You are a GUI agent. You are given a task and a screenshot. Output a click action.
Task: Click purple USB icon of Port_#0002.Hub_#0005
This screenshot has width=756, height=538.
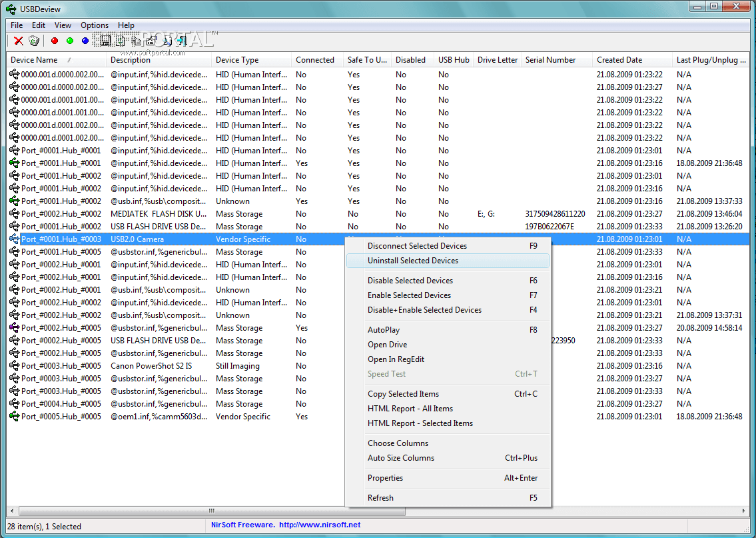(15, 327)
